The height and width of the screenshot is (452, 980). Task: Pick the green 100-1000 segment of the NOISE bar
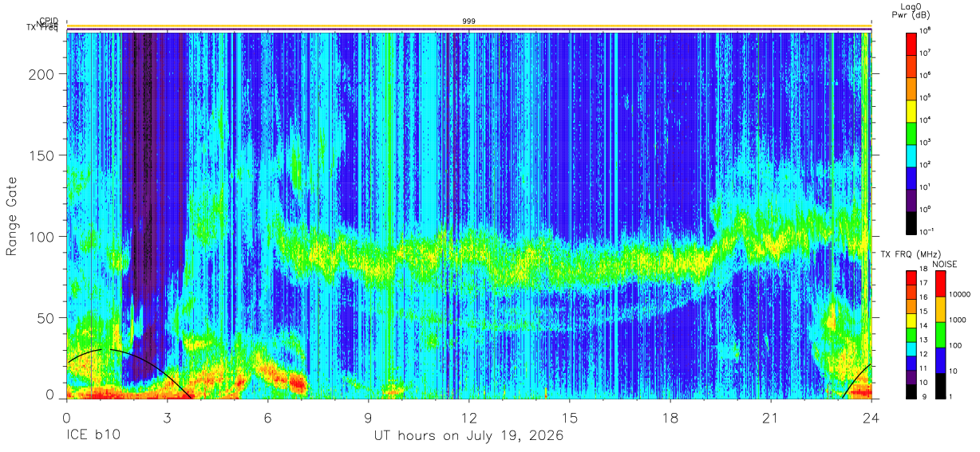940,334
